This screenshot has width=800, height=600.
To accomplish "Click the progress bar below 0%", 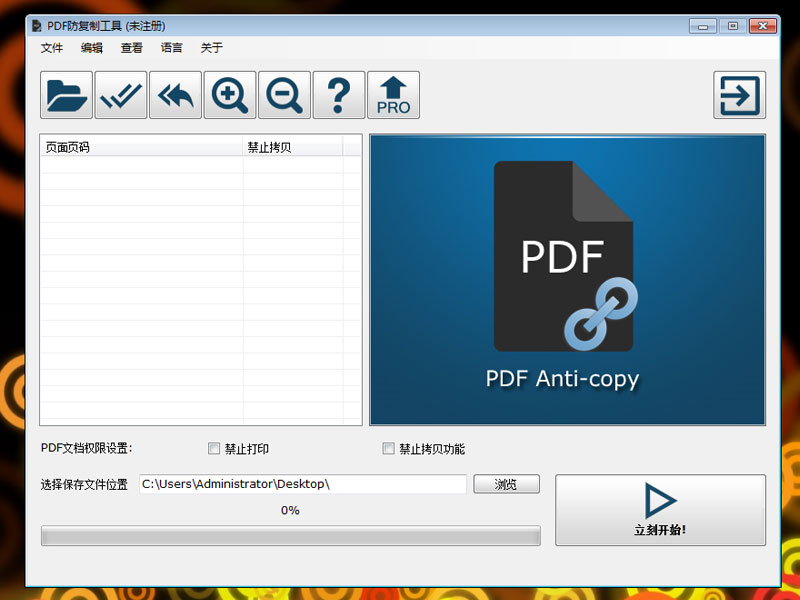I will point(290,536).
